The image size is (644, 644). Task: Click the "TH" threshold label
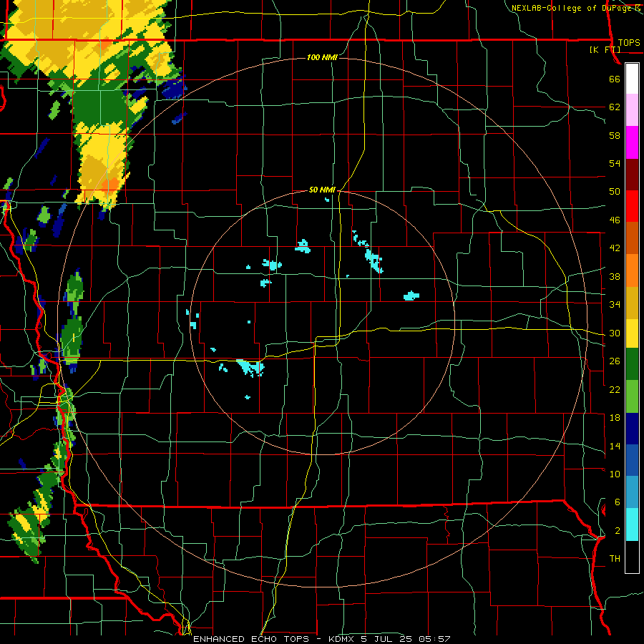(x=615, y=559)
